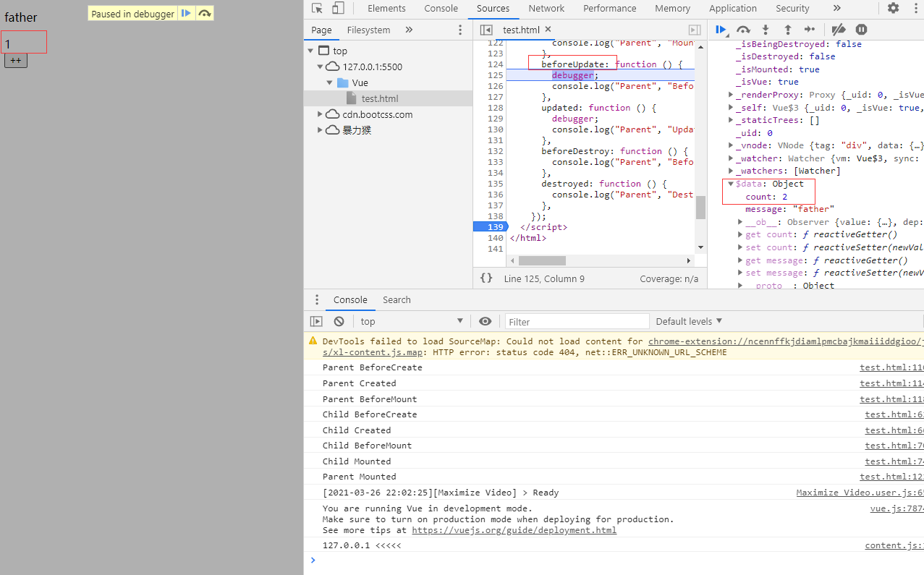Image resolution: width=924 pixels, height=575 pixels.
Task: Click the editor horizontal scrollbar thumb
Action: click(542, 260)
